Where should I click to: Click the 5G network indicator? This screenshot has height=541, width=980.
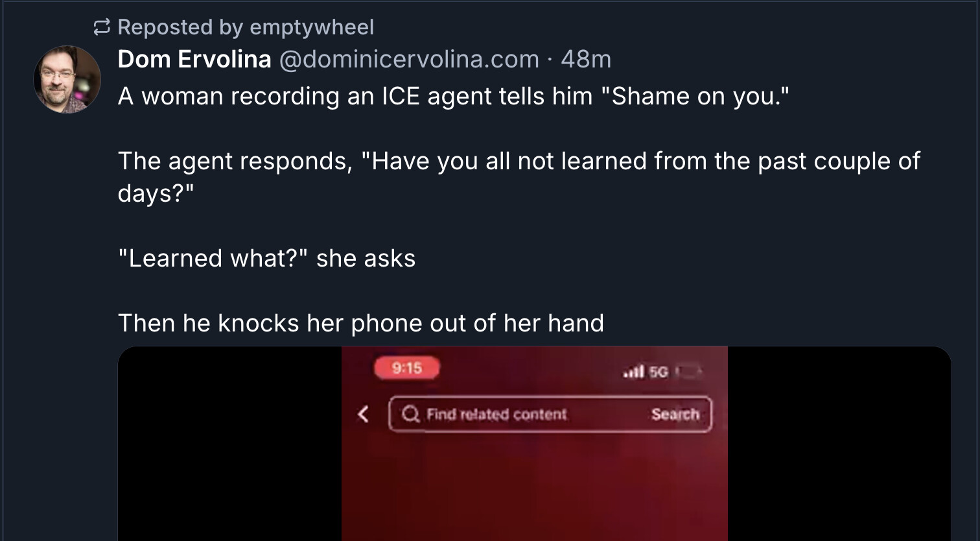(x=659, y=371)
